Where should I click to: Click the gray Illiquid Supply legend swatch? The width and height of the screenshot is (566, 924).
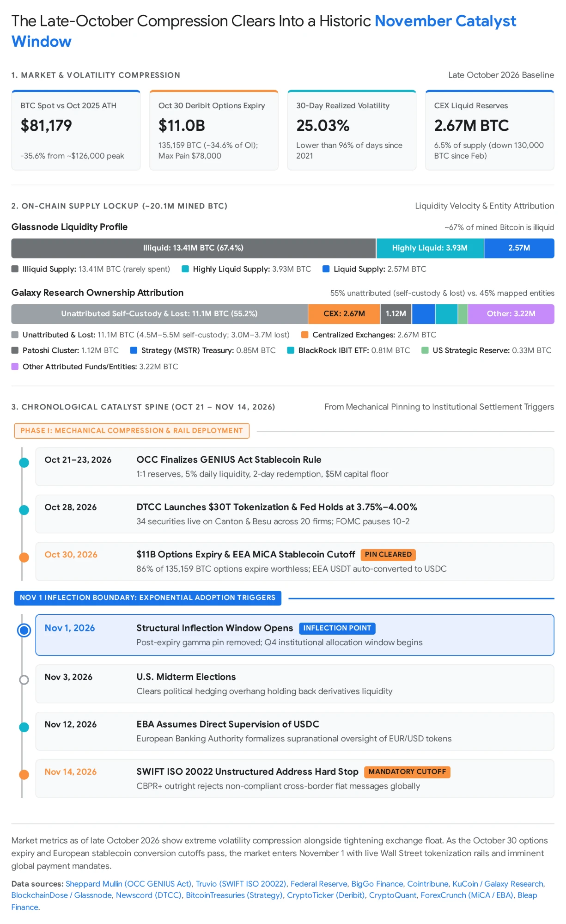point(15,269)
